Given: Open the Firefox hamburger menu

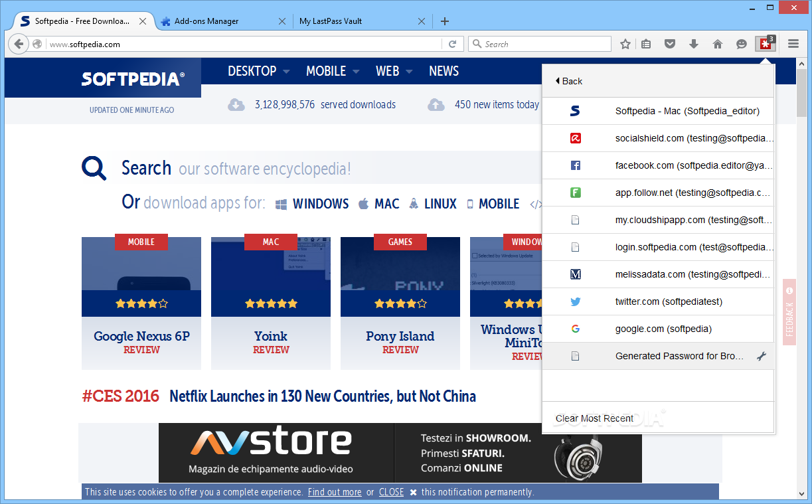Looking at the screenshot, I should 793,44.
